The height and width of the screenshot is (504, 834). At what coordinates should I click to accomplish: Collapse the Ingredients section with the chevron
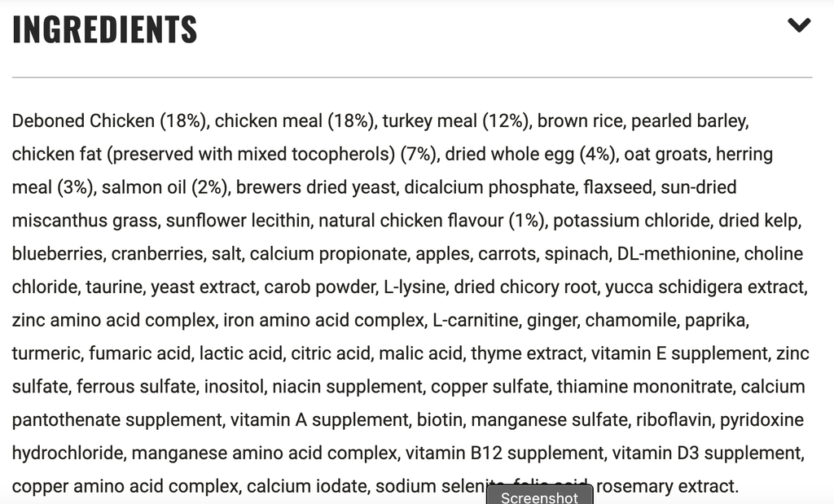tap(799, 25)
